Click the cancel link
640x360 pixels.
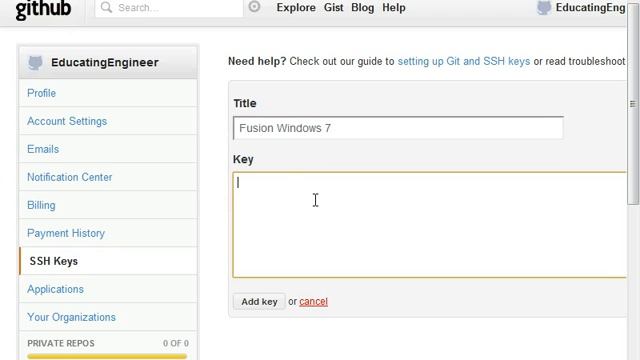pos(313,302)
